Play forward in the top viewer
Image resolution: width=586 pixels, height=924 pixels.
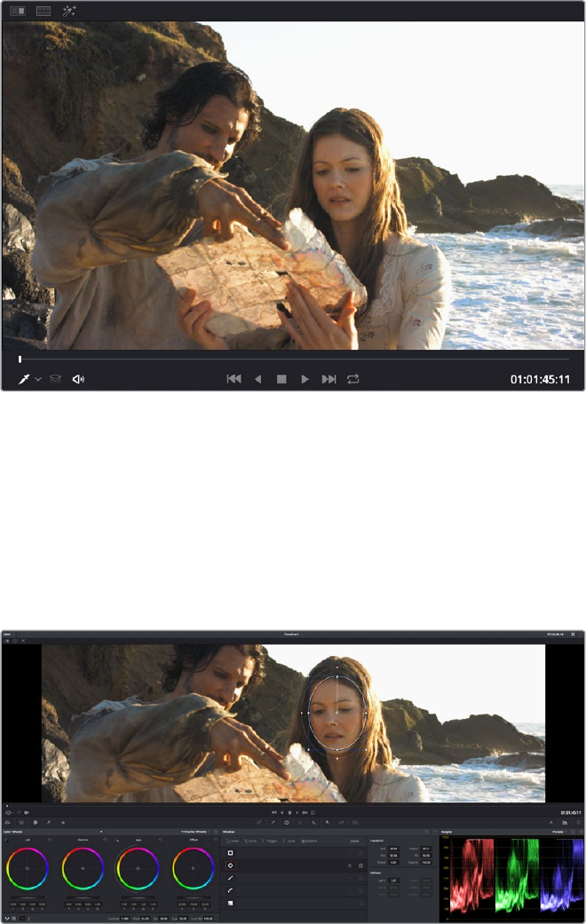click(305, 379)
